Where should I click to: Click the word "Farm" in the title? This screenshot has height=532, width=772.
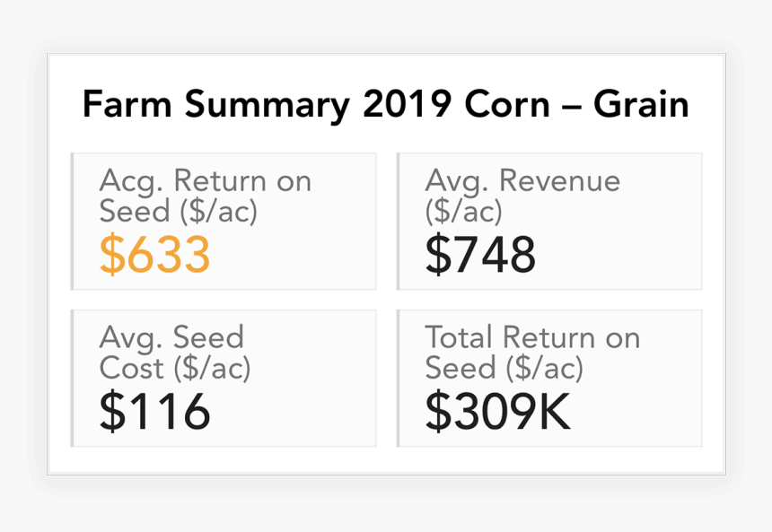click(x=128, y=105)
